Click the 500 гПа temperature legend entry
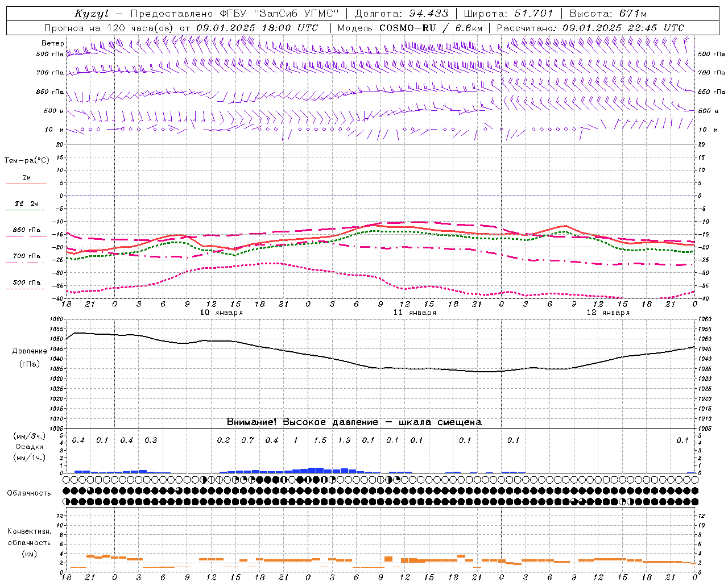The width and height of the screenshot is (728, 582). [x=27, y=282]
